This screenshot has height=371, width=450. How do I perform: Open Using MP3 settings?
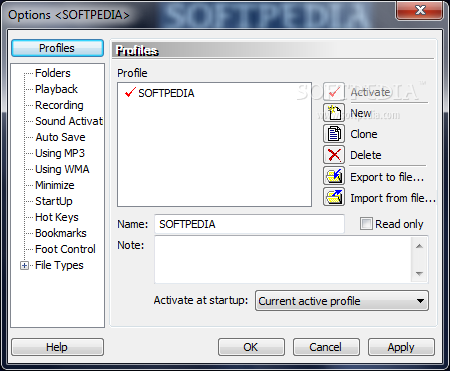60,153
